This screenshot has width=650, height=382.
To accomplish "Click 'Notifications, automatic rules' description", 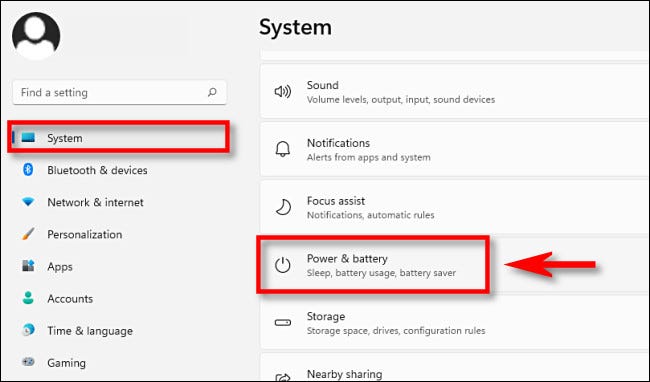I will [371, 215].
